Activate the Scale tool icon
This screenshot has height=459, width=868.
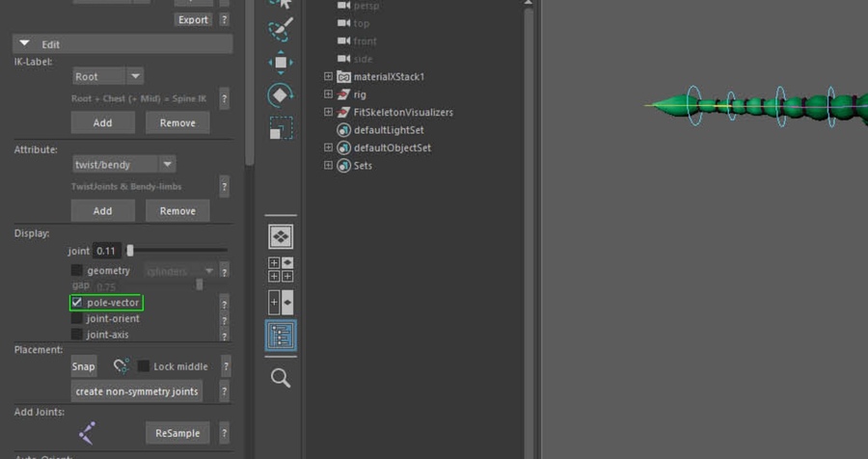(x=280, y=128)
